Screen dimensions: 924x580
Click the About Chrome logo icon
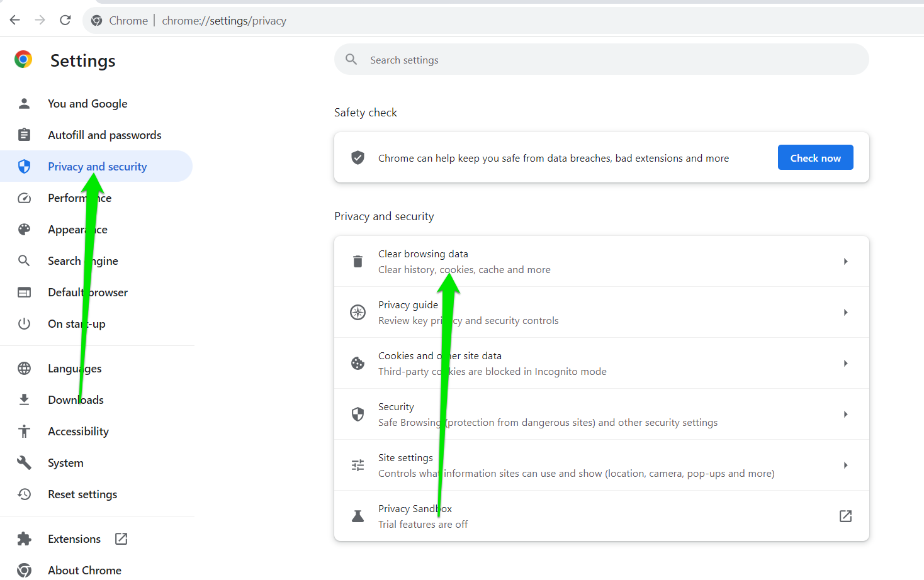(24, 571)
